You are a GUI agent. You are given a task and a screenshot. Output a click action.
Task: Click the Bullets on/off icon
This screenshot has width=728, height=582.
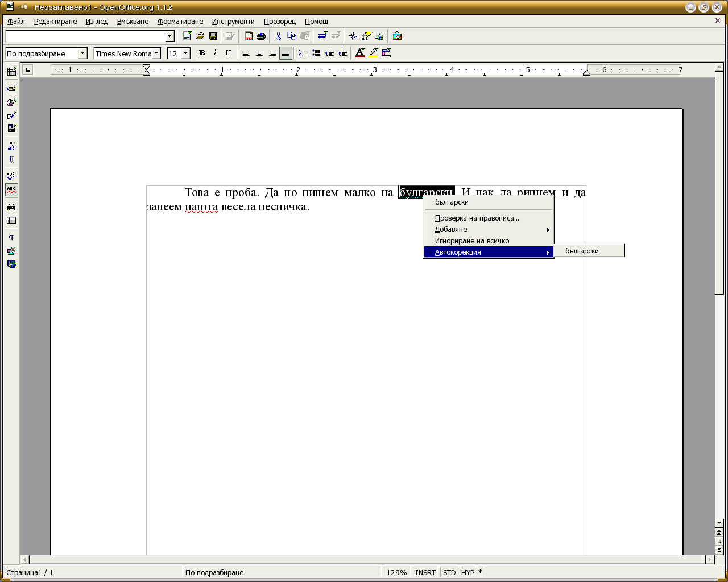coord(316,53)
